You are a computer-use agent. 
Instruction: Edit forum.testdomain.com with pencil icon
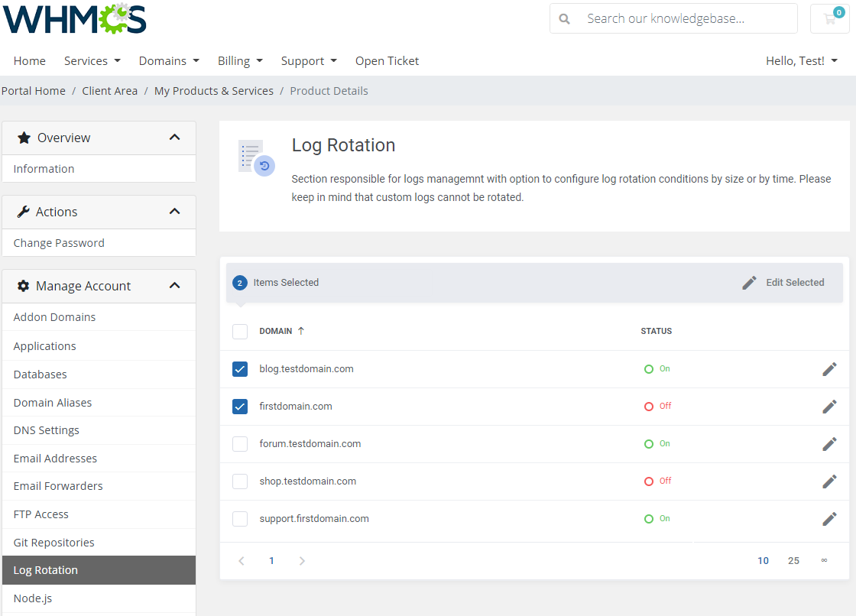point(829,444)
